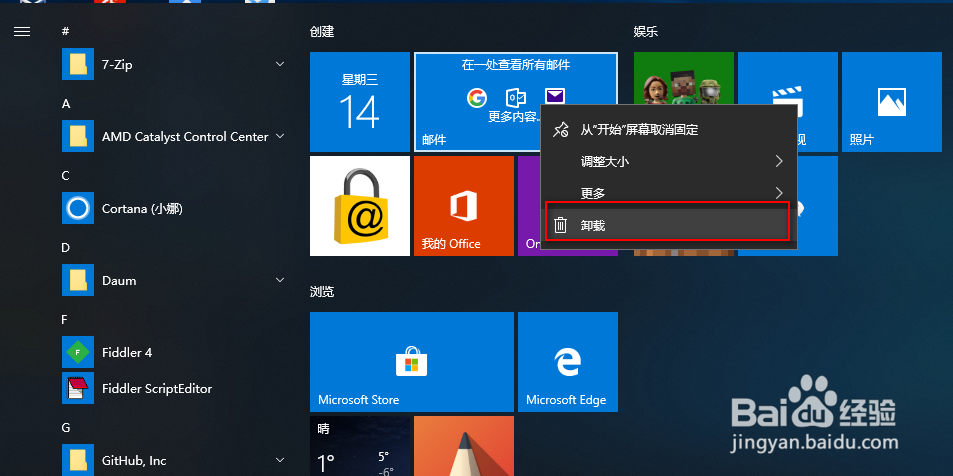Image resolution: width=953 pixels, height=476 pixels.
Task: Click the 创建 tile group title
Action: click(x=322, y=32)
